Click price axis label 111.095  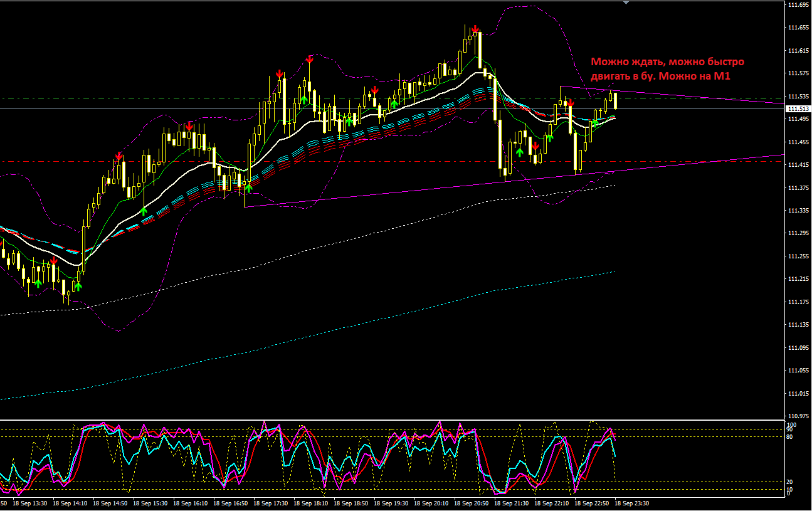click(x=798, y=348)
